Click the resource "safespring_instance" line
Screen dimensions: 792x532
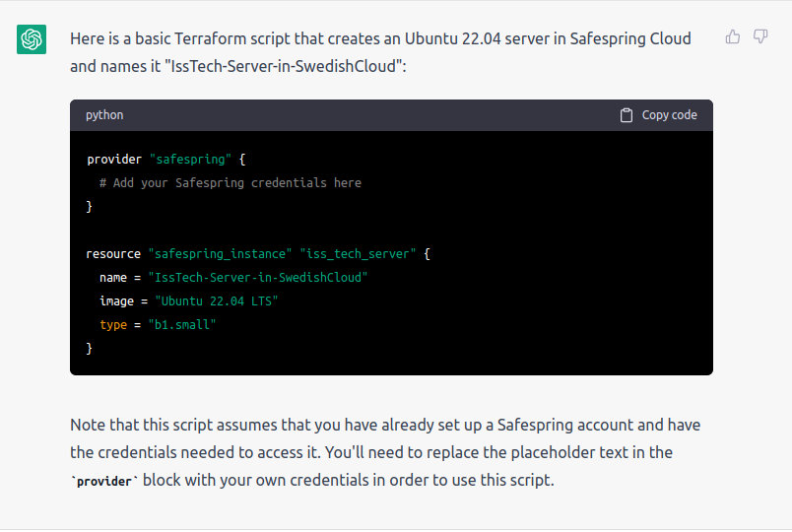coord(258,253)
